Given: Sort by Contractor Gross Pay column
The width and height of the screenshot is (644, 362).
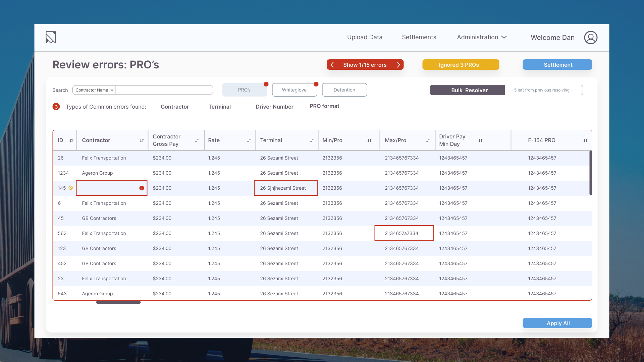Looking at the screenshot, I should (x=197, y=140).
